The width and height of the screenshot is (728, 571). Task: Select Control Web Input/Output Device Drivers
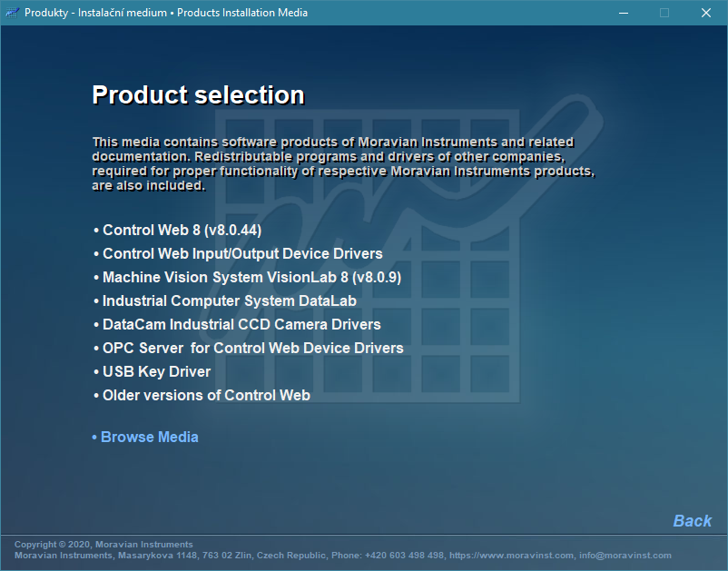pos(241,253)
